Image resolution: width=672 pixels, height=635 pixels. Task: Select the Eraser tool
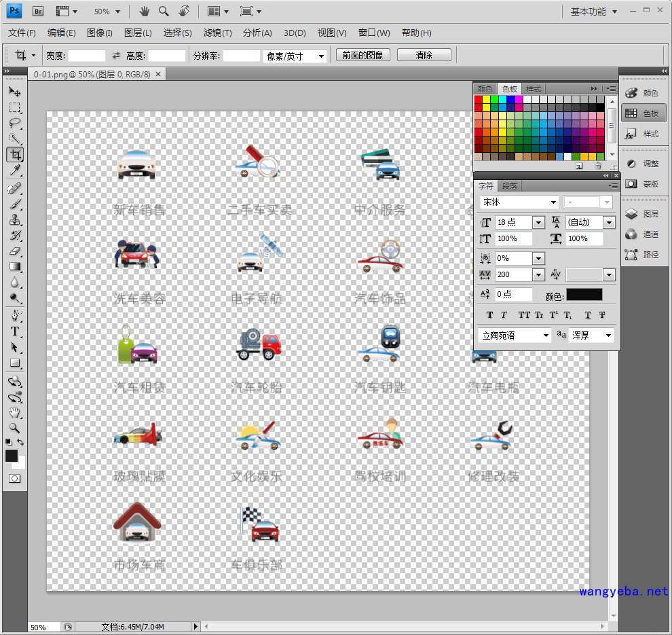(15, 251)
